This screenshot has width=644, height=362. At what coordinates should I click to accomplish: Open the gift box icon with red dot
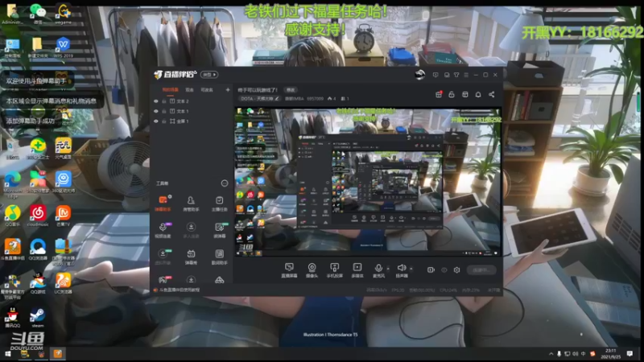439,94
